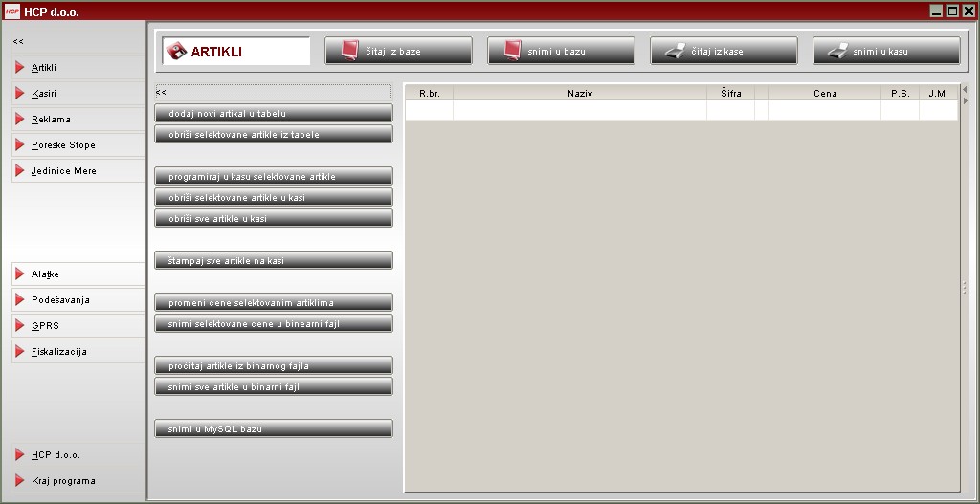
Task: Open the Poreske Stope section
Action: tap(63, 145)
